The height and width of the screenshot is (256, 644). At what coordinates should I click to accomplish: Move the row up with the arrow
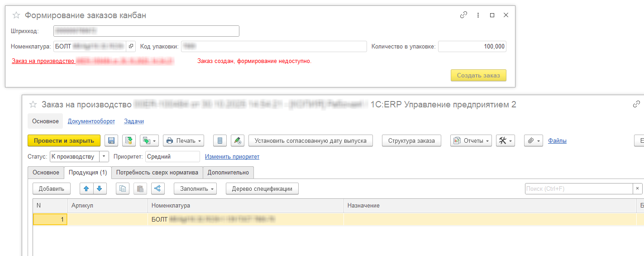coord(86,188)
